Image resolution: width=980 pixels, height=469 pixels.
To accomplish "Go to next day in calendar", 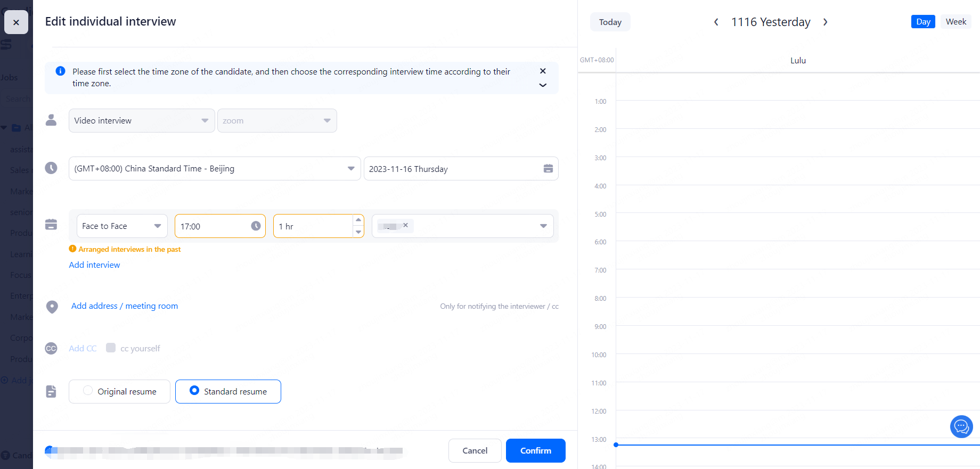I will click(825, 22).
